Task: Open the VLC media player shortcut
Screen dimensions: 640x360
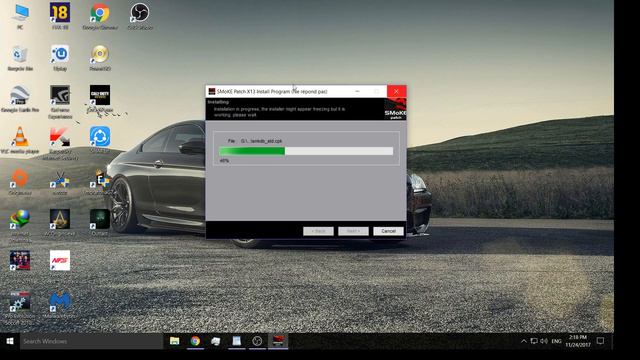Action: [20, 140]
